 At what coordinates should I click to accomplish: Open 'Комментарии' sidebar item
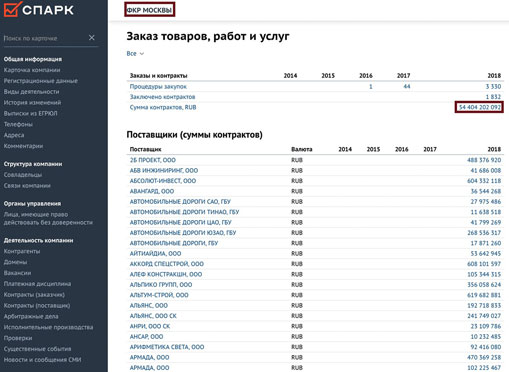(x=23, y=146)
